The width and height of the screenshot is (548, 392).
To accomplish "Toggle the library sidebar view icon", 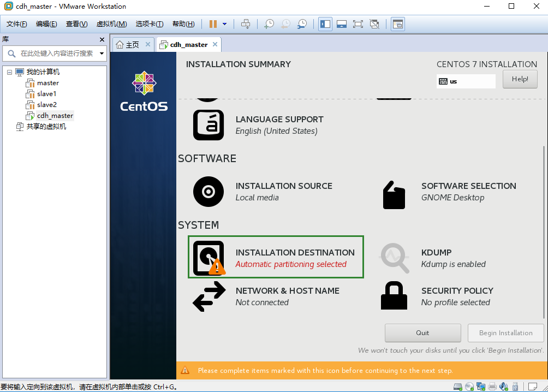I will [325, 24].
